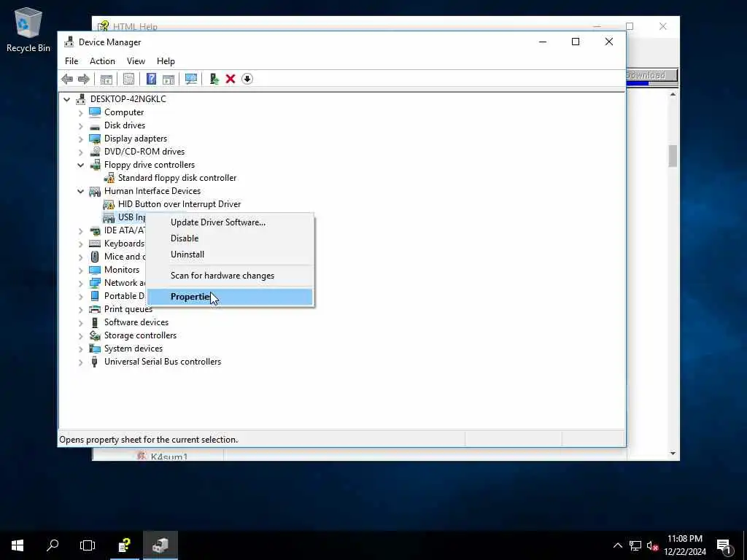This screenshot has width=747, height=560.
Task: Select Human Interface Devices tree label
Action: [x=152, y=191]
